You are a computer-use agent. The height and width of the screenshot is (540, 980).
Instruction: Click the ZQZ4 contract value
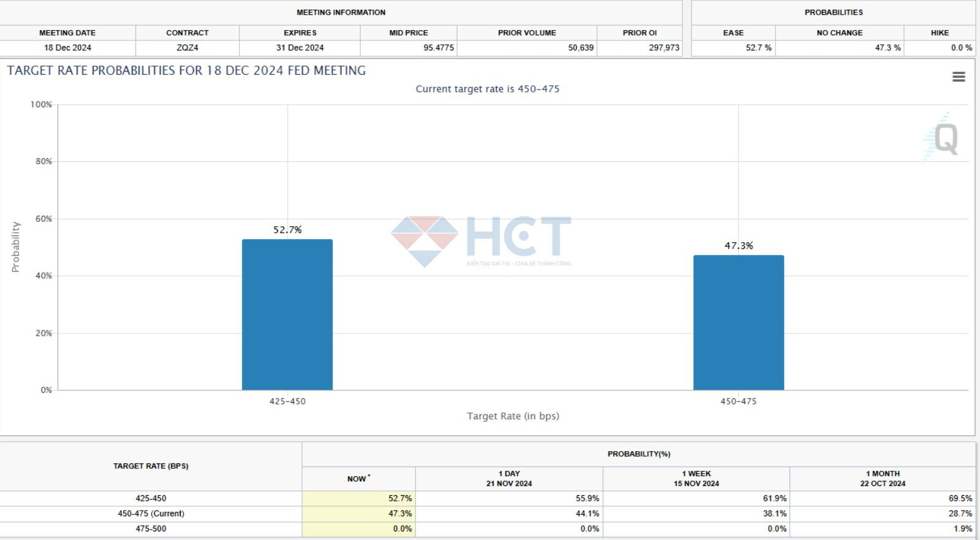(x=187, y=48)
